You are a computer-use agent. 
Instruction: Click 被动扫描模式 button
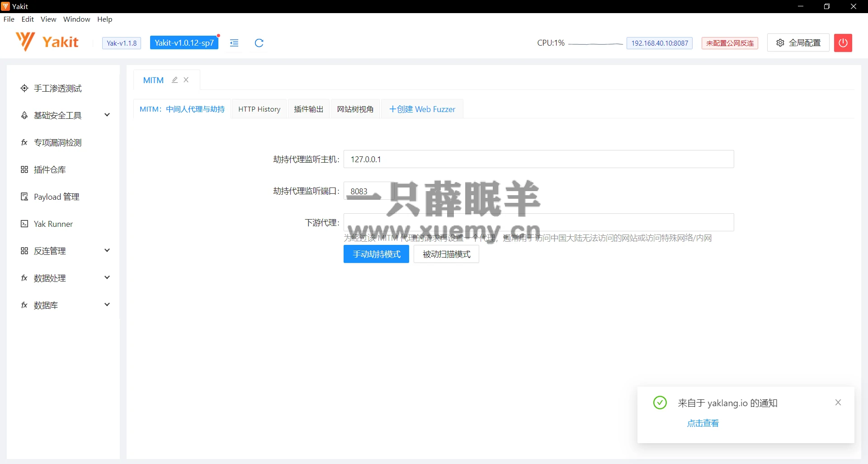446,254
